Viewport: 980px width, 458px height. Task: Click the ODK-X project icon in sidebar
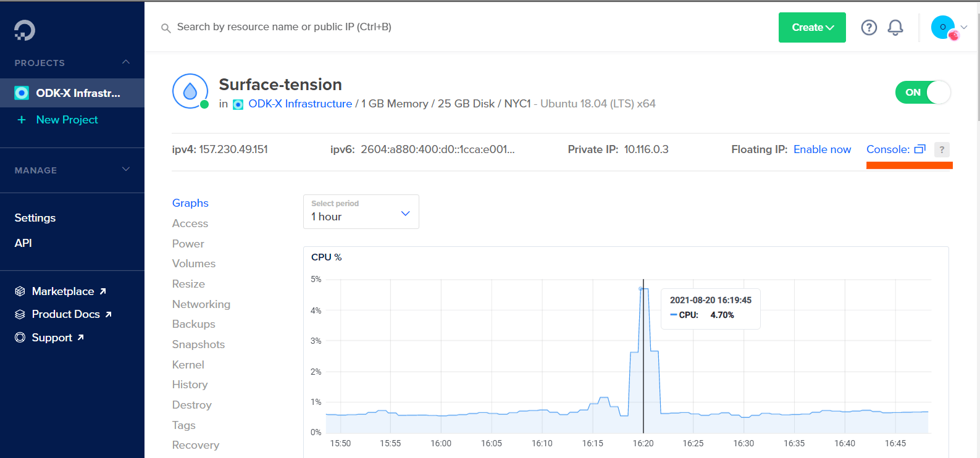22,93
